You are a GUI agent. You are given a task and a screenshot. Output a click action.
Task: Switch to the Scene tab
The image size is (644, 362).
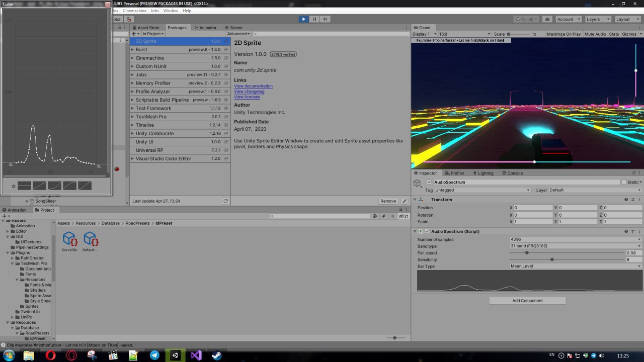click(234, 28)
